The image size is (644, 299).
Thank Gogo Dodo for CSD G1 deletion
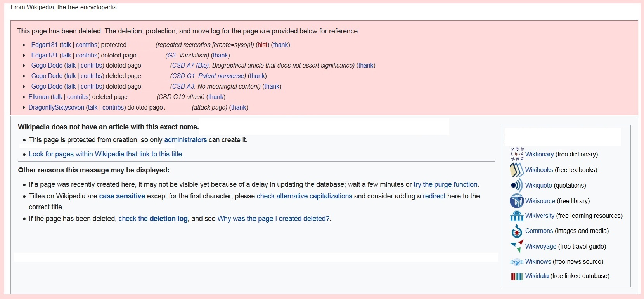(257, 76)
